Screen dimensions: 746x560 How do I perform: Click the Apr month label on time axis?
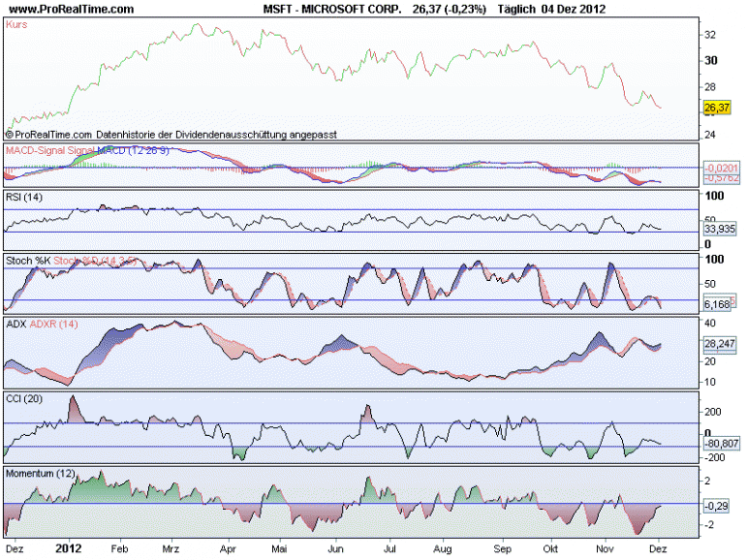(x=228, y=549)
